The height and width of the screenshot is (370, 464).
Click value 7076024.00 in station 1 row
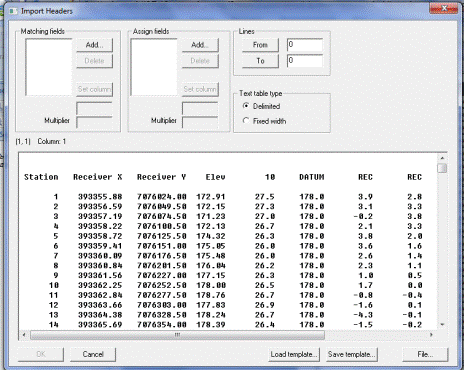pyautogui.click(x=161, y=197)
